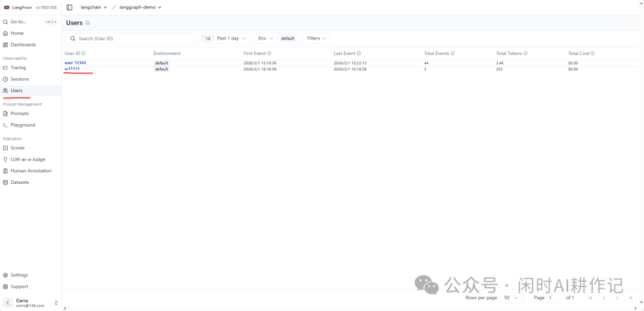Click the User ID column info icon
This screenshot has width=644, height=311.
tap(84, 54)
